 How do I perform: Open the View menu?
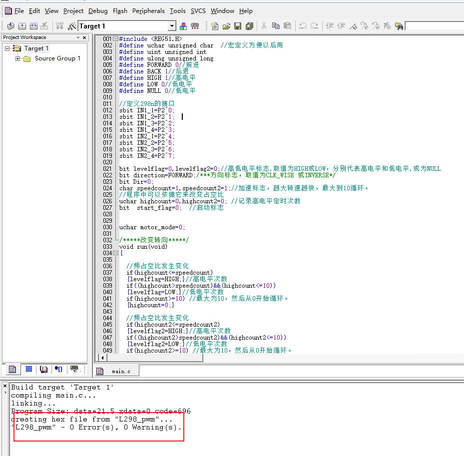pos(52,11)
